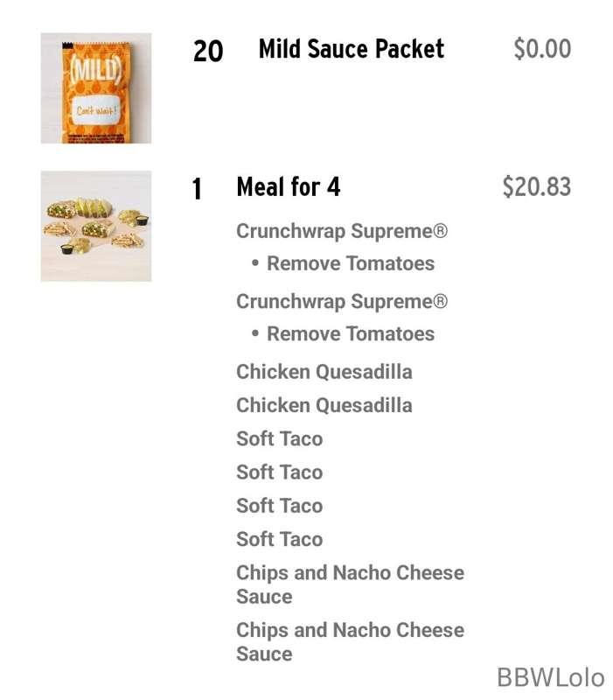The width and height of the screenshot is (613, 700).
Task: Click the $20.83 price
Action: coord(537,186)
